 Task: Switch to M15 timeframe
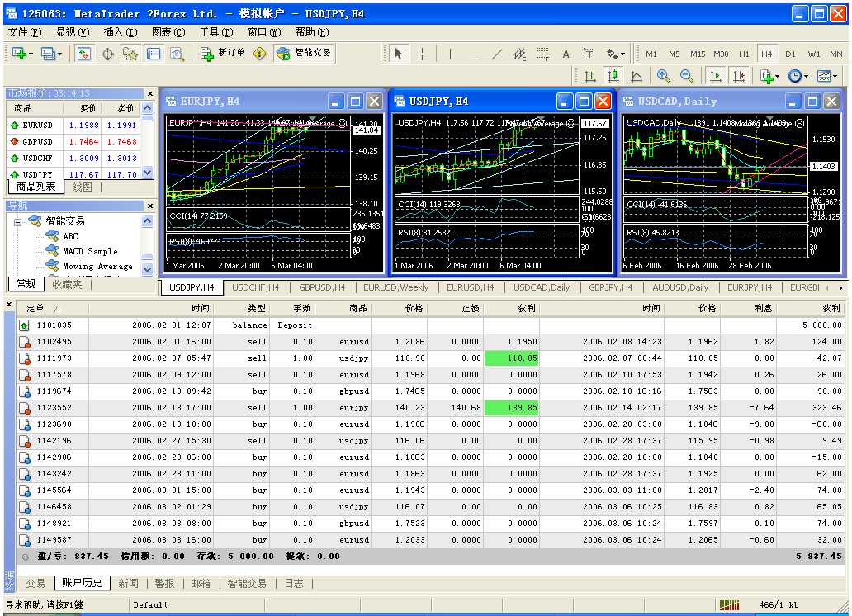click(x=698, y=54)
